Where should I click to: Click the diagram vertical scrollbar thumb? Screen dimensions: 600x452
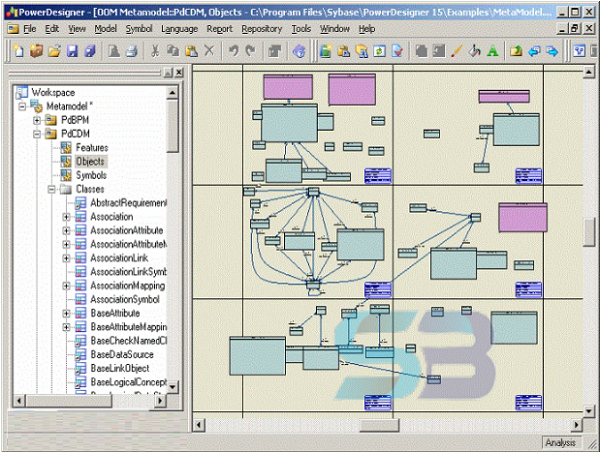(x=589, y=232)
